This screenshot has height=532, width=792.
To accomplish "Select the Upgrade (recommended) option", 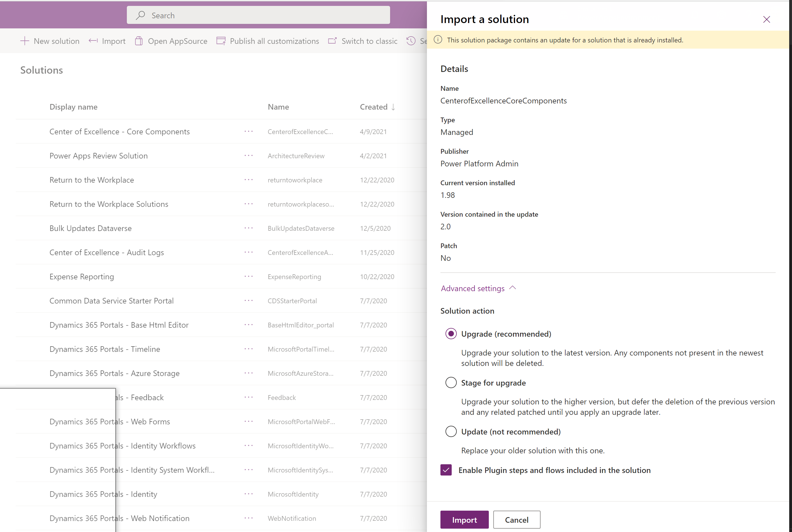I will click(x=451, y=334).
